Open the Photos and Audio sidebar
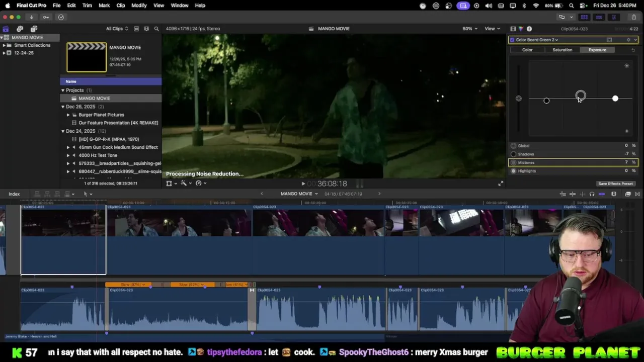This screenshot has height=362, width=644. tap(20, 29)
